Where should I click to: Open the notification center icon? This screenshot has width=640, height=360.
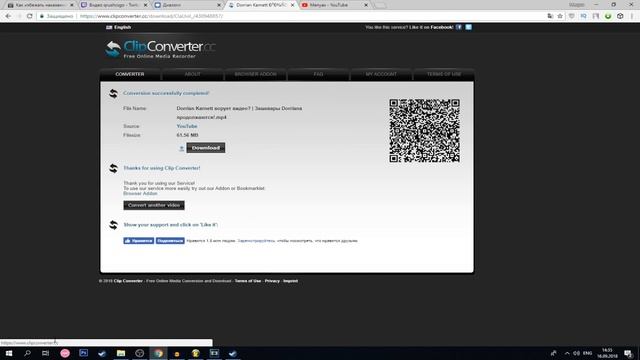click(x=628, y=353)
